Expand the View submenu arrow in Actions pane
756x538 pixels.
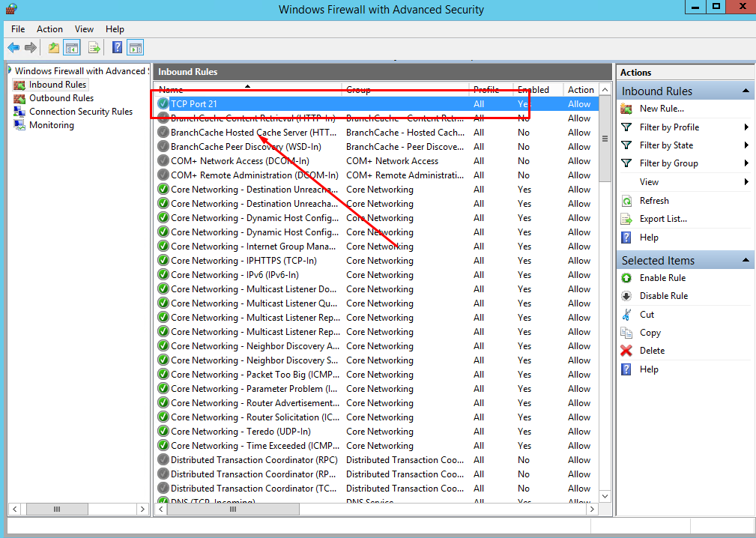pyautogui.click(x=746, y=182)
